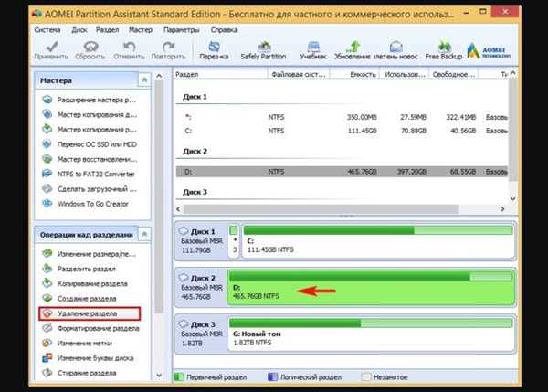Viewport: 548px width, 392px height.
Task: Sort by Файловая система column header
Action: 299,74
